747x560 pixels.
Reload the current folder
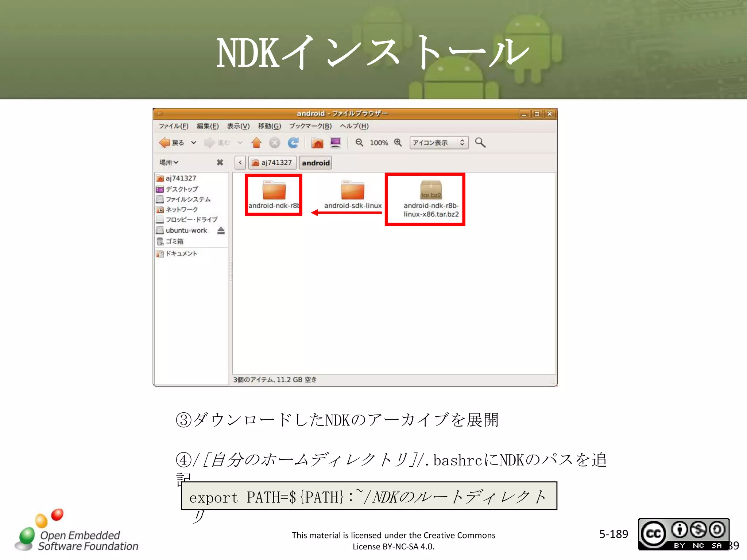[x=293, y=143]
